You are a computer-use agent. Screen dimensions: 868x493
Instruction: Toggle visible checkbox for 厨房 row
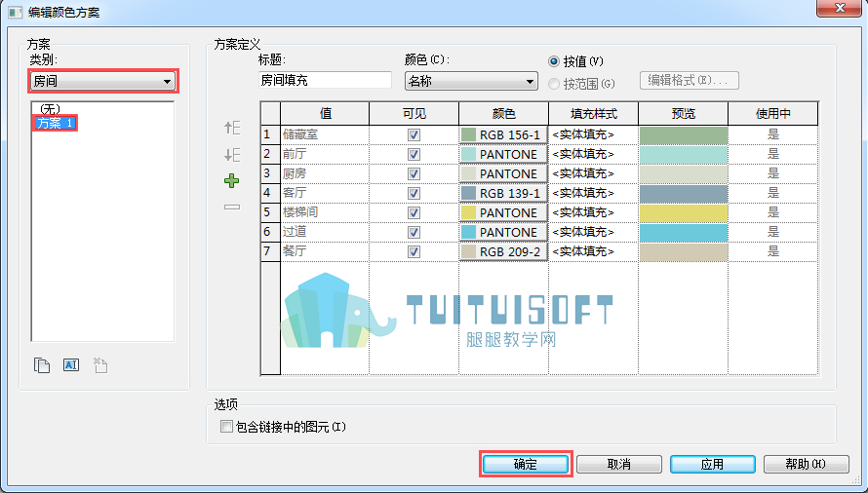pos(414,173)
